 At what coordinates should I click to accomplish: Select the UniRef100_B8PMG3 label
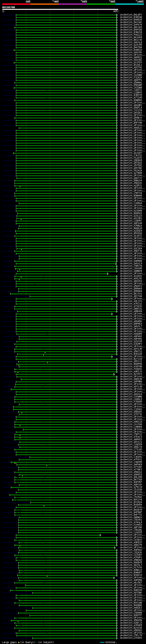pyautogui.click(x=131, y=324)
